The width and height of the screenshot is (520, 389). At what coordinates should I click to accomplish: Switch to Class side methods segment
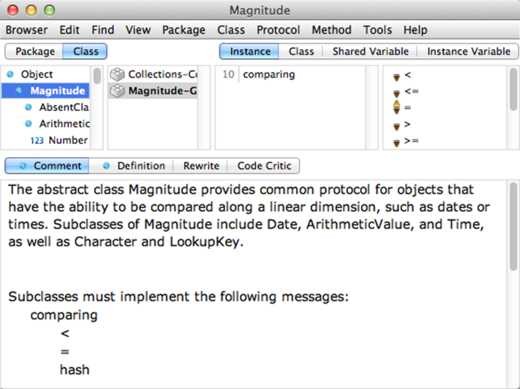tap(301, 52)
